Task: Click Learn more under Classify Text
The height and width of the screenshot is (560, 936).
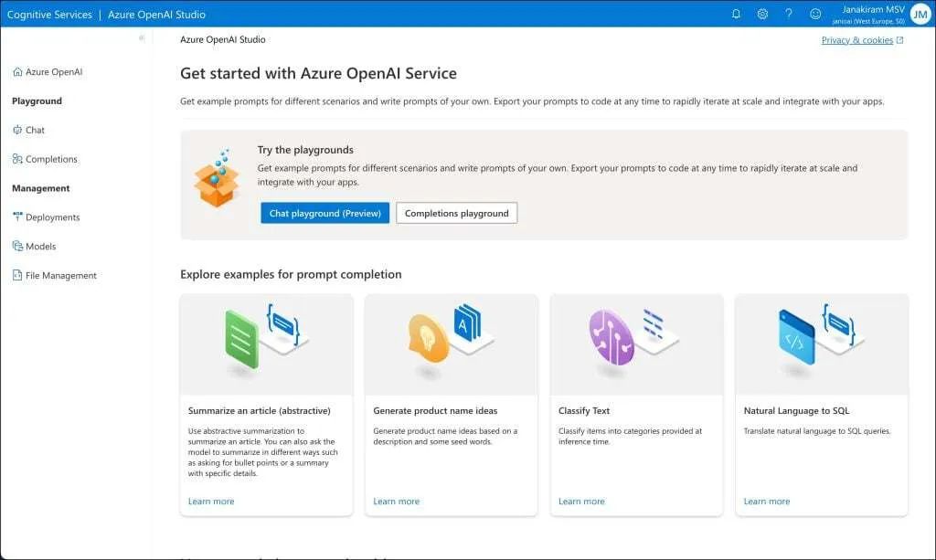Action: [581, 502]
